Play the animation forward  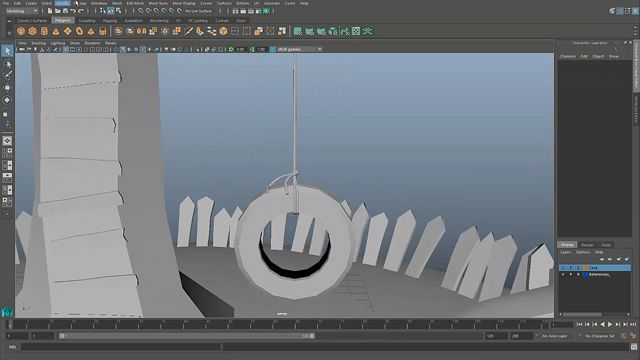click(610, 324)
